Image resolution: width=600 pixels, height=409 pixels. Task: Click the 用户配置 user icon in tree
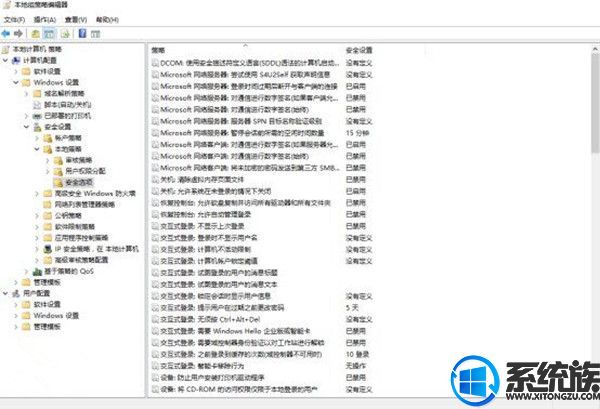coord(16,293)
